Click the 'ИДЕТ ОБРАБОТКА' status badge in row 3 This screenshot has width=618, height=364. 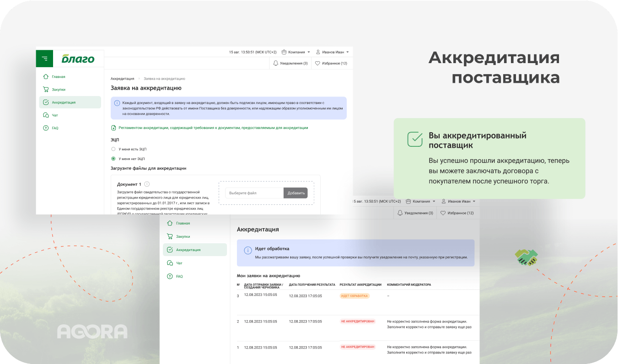coord(355,296)
